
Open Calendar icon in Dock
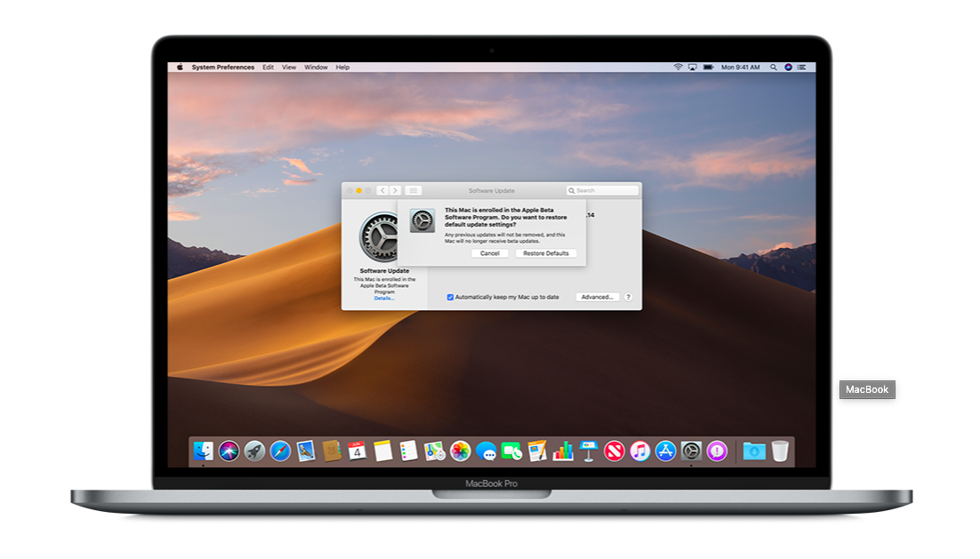357,451
